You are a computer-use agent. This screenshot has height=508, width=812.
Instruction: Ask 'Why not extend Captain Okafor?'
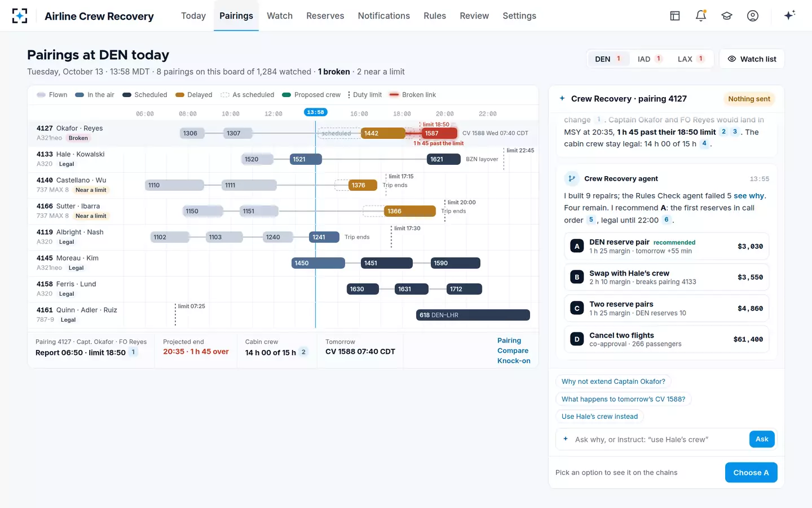coord(614,382)
